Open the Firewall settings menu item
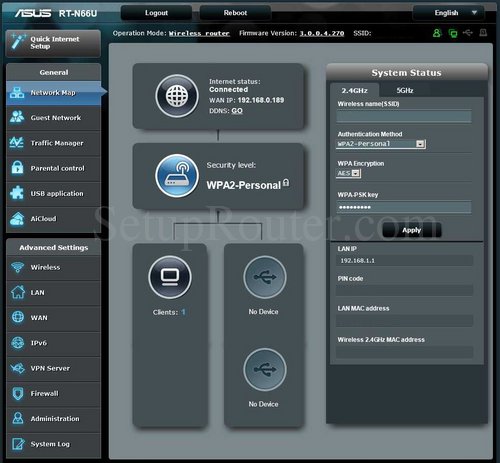The image size is (500, 463). (x=53, y=394)
